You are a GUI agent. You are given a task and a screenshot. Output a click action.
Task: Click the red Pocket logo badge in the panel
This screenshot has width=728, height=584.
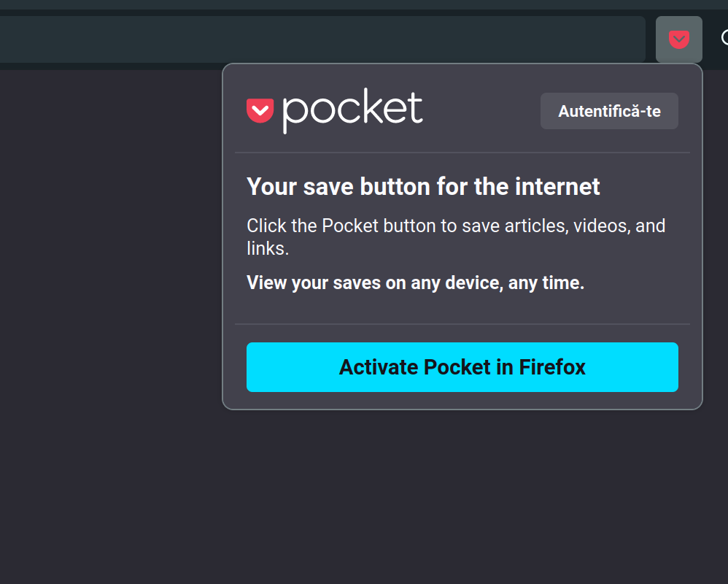[x=260, y=111]
